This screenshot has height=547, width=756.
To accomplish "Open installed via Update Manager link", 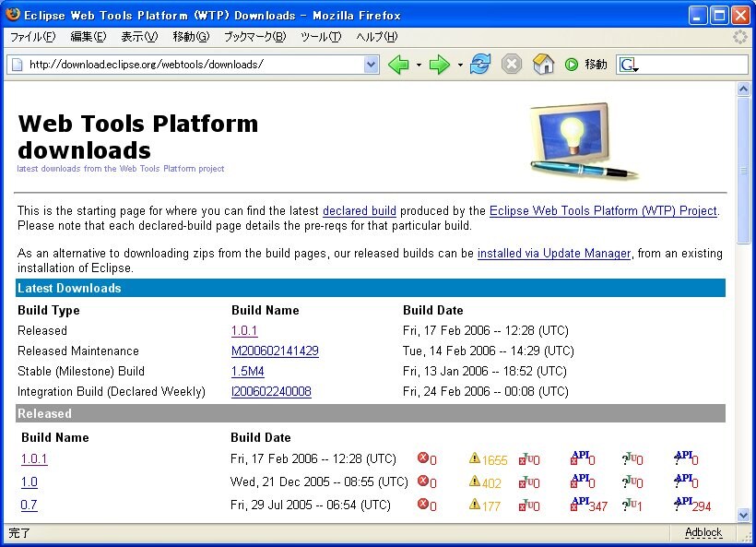I will [x=554, y=254].
